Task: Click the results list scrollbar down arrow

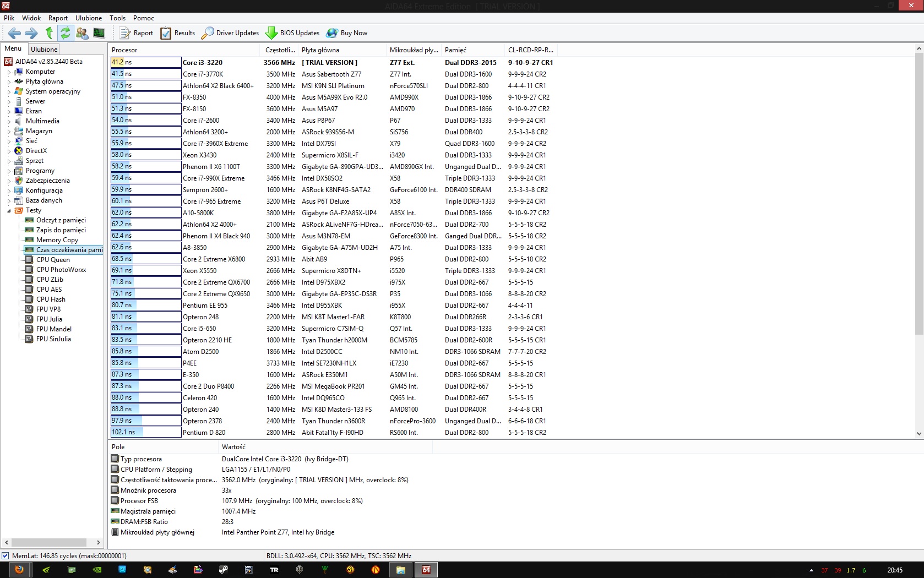Action: pyautogui.click(x=919, y=434)
